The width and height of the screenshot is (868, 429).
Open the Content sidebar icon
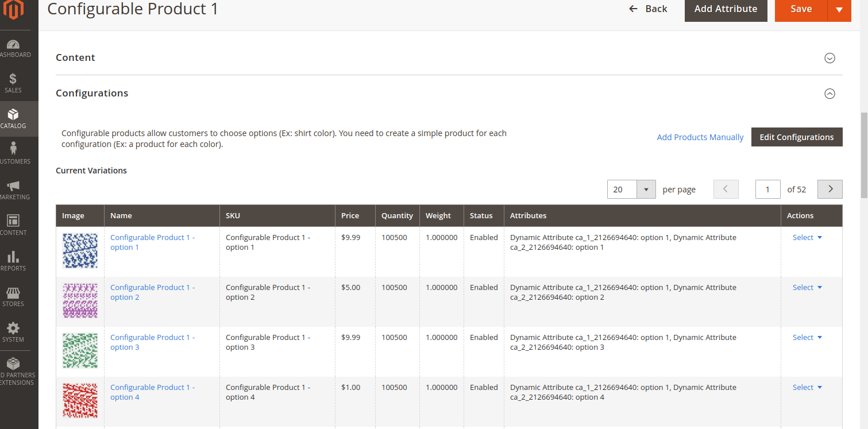point(13,224)
